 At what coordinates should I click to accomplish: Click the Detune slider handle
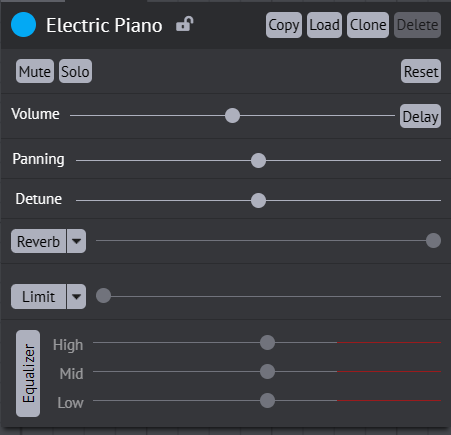pyautogui.click(x=258, y=201)
